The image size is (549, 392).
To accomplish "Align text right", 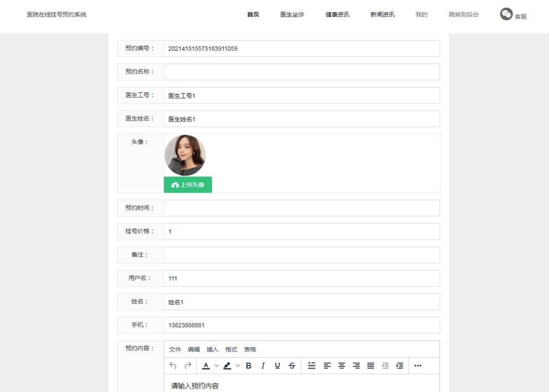I will 356,365.
